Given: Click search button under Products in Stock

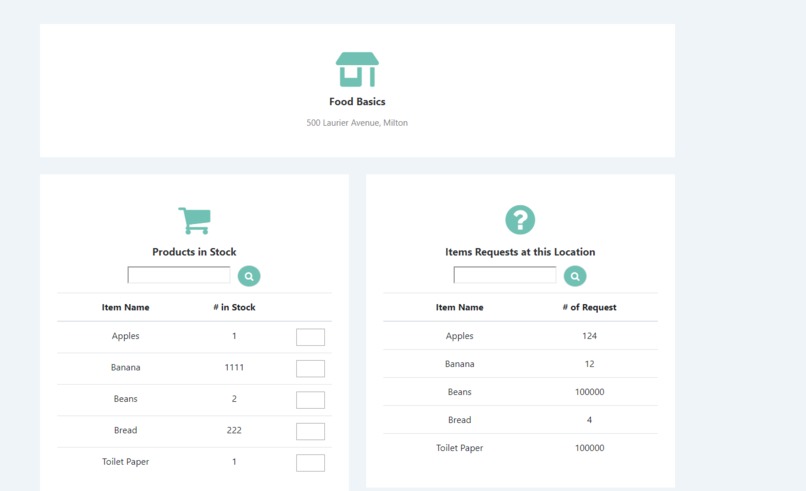Looking at the screenshot, I should pos(249,276).
